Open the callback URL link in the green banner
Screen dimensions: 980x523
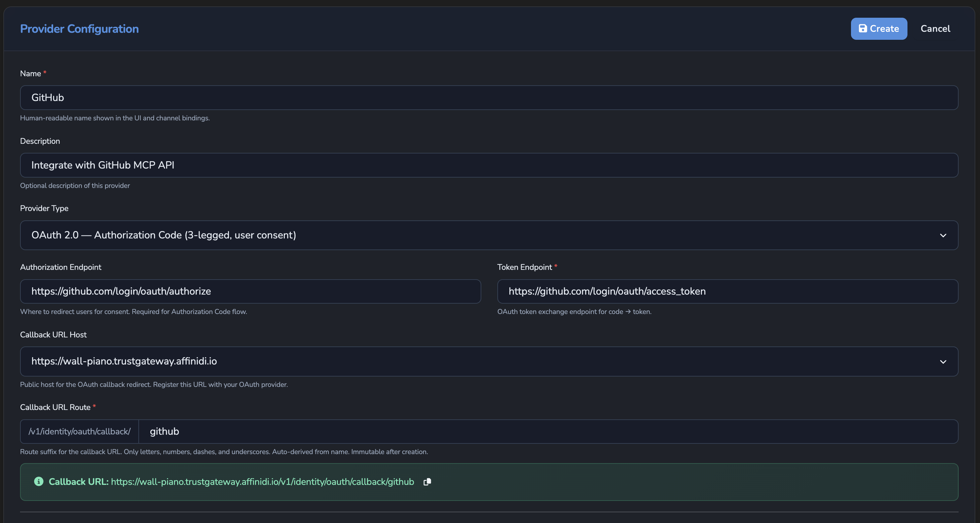coord(262,482)
